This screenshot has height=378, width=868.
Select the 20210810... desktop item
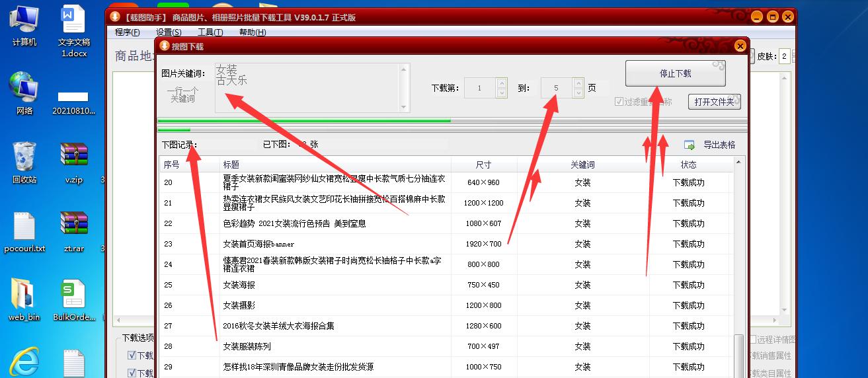(74, 101)
